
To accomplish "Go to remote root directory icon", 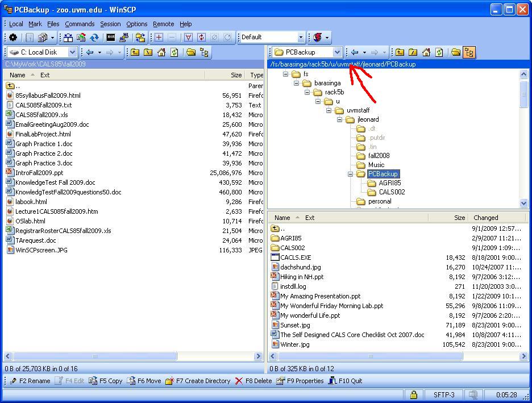I will point(413,52).
